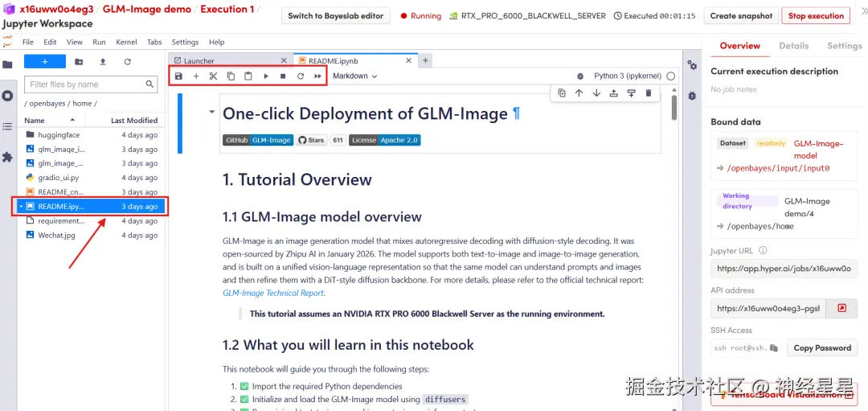
Task: Open the Edit menu
Action: pos(50,42)
